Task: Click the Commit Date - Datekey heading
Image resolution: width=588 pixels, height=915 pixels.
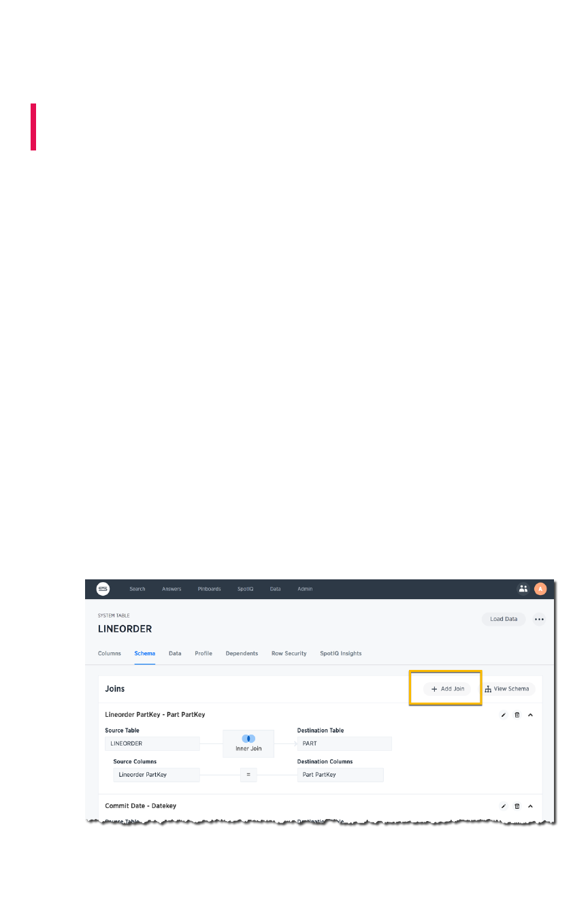Action: click(x=141, y=806)
